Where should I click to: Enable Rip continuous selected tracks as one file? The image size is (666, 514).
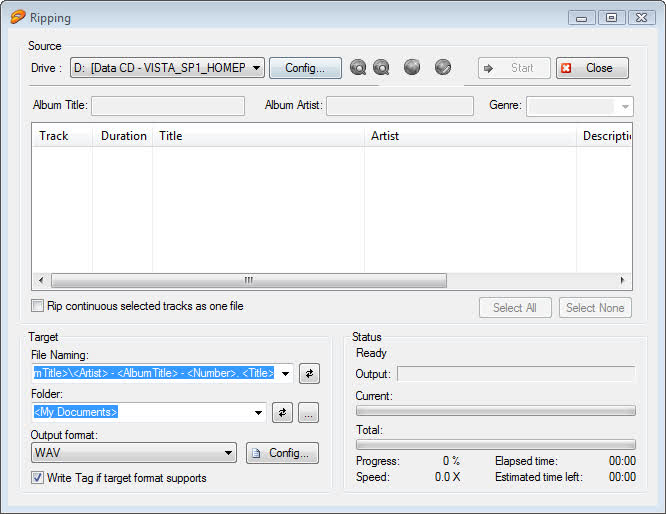coord(37,305)
